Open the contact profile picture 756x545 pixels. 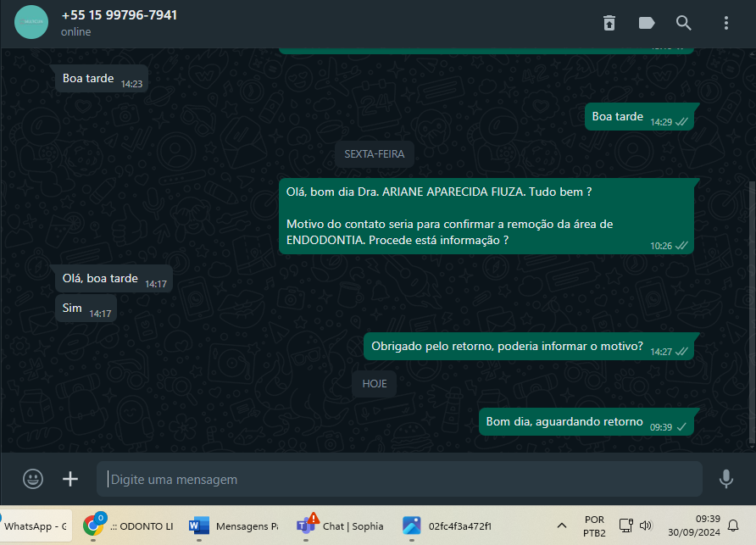[x=31, y=22]
